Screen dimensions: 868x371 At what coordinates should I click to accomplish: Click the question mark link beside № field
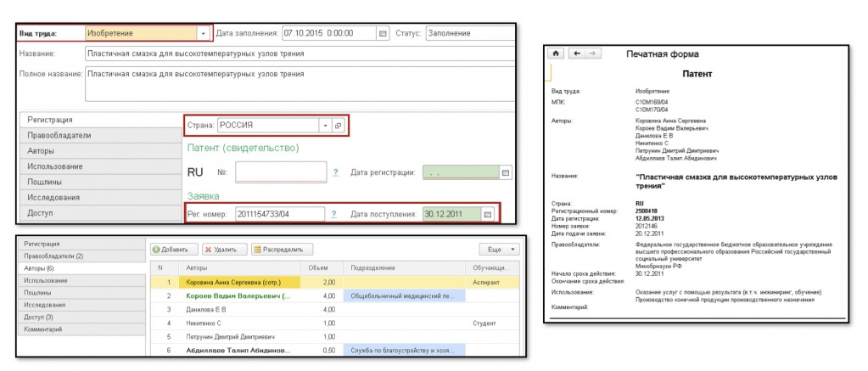(x=335, y=172)
